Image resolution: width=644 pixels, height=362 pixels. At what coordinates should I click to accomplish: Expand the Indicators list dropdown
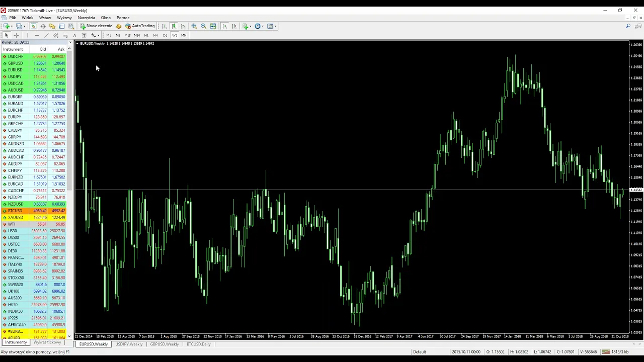[x=250, y=26]
